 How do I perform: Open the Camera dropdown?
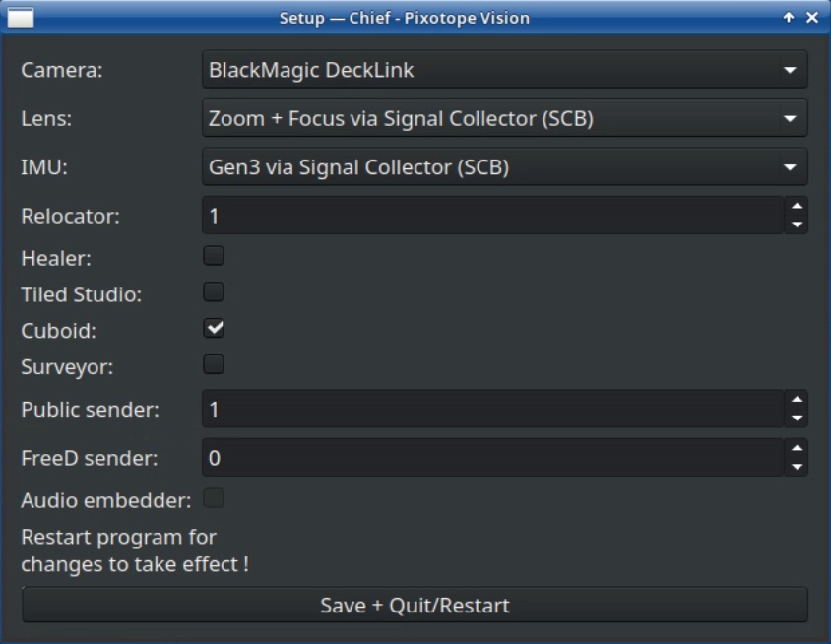pos(504,70)
